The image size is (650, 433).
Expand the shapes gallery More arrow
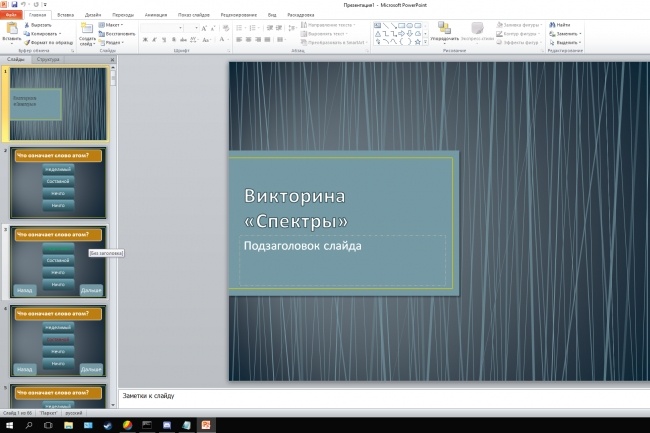click(425, 42)
